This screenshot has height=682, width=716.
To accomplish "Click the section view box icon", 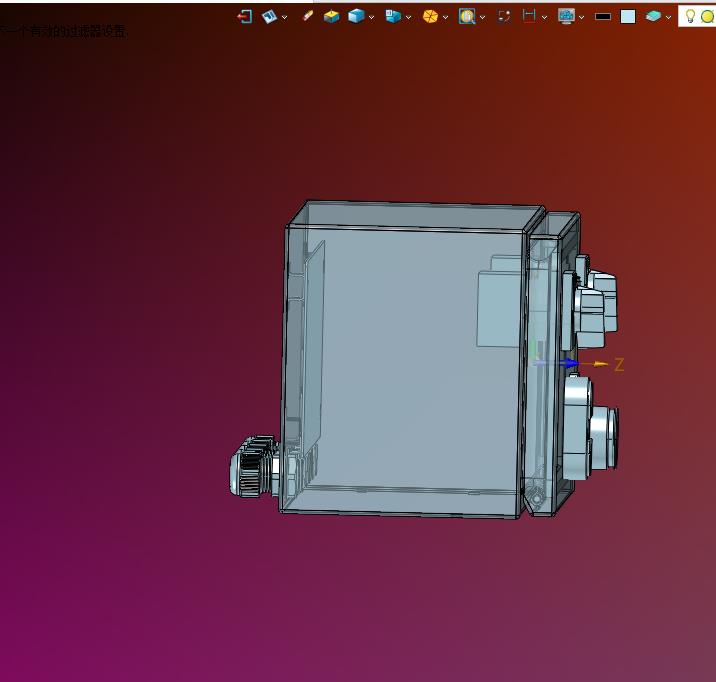I will (x=393, y=16).
